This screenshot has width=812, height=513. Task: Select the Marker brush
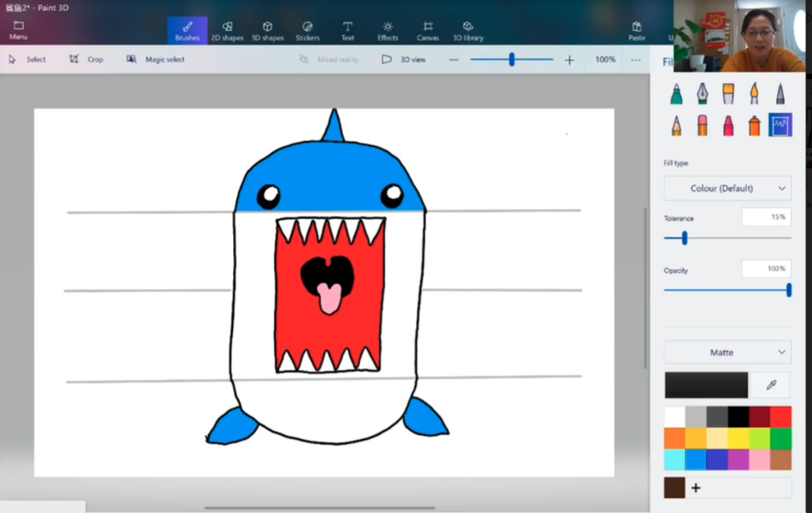point(677,94)
